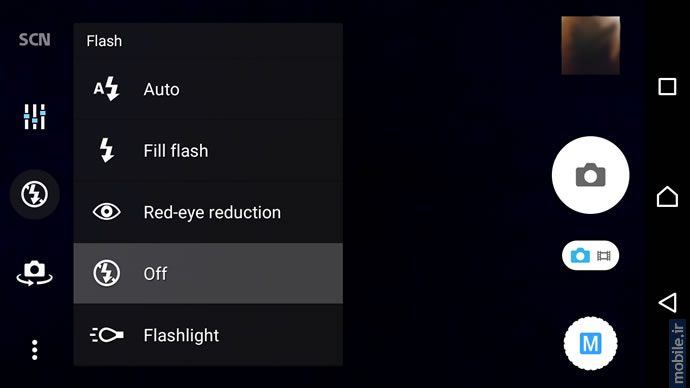This screenshot has width=690, height=388.
Task: Open the three-dot more options menu
Action: 34,350
